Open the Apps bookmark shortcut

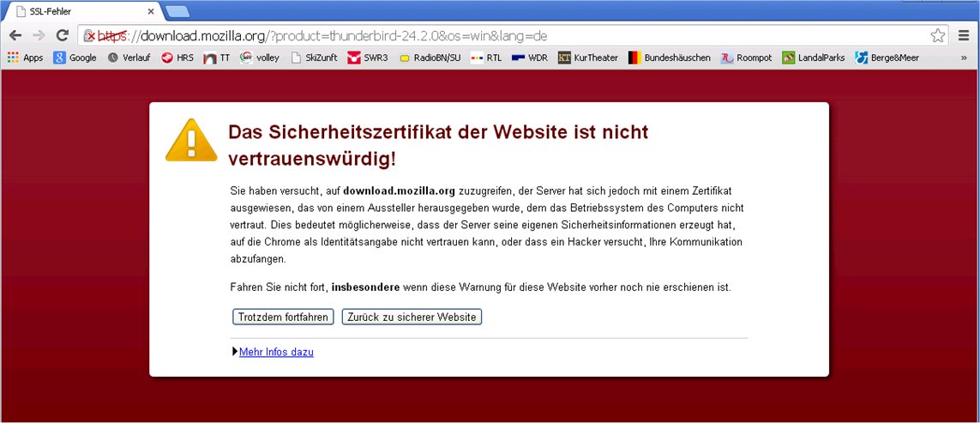click(25, 57)
